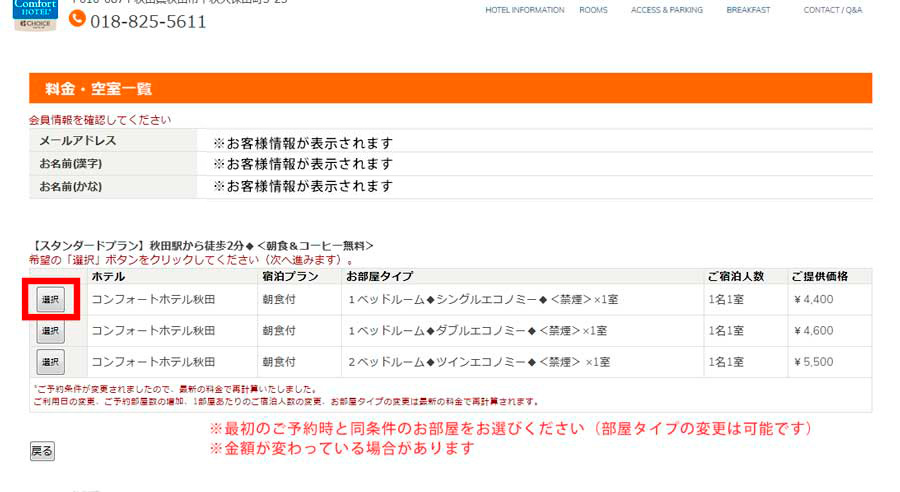This screenshot has height=492, width=900.
Task: Click price ¥4,400
Action: (813, 300)
